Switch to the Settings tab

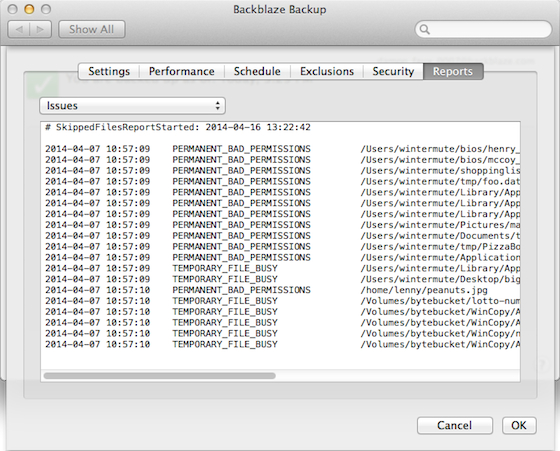tap(109, 71)
